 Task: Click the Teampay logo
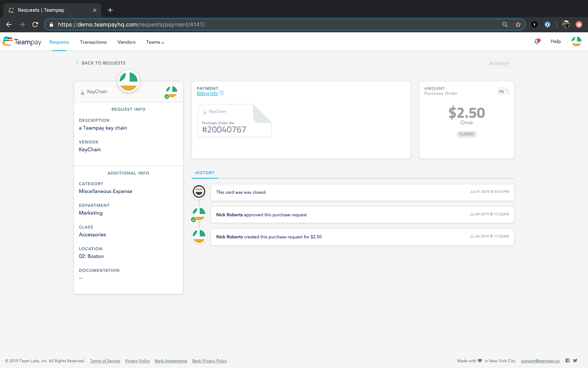click(22, 42)
